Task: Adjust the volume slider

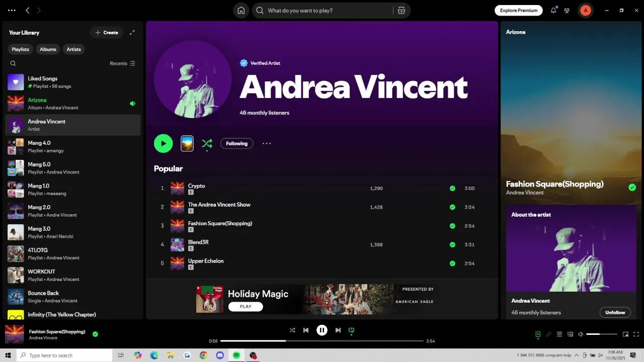Action: pos(602,334)
